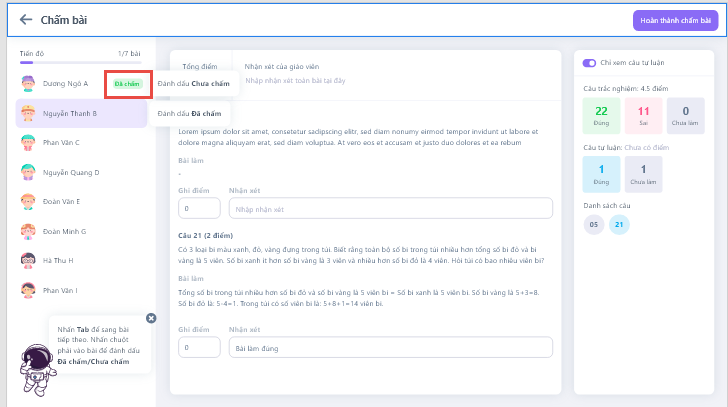Click the 11 Sai card

pyautogui.click(x=644, y=116)
